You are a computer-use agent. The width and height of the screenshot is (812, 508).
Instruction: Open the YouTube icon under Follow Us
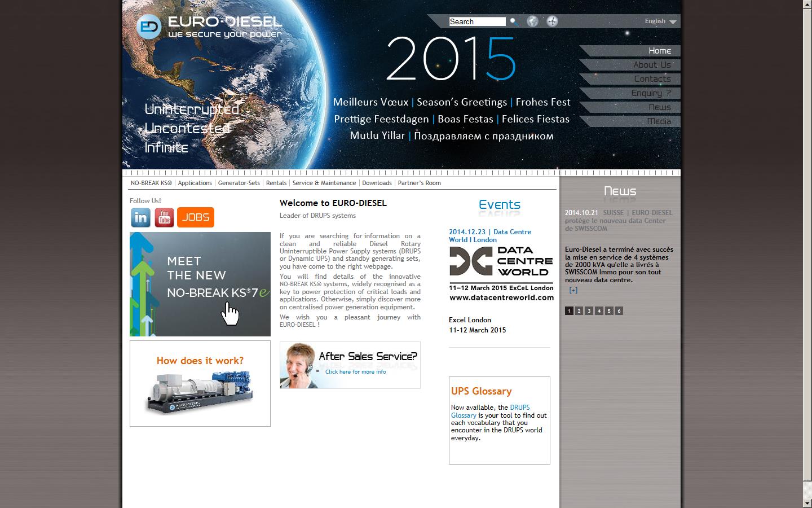pyautogui.click(x=164, y=217)
